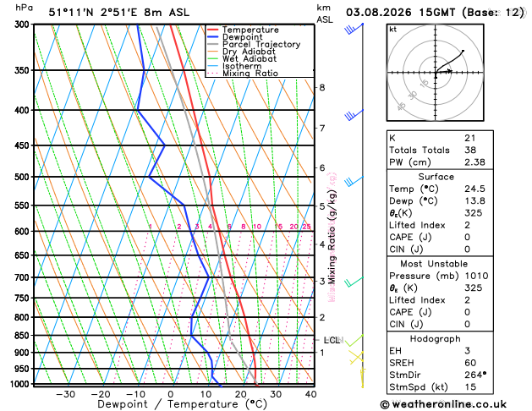Click the wind barb at 400 hPa
This screenshot has width=532, height=411.
click(354, 115)
